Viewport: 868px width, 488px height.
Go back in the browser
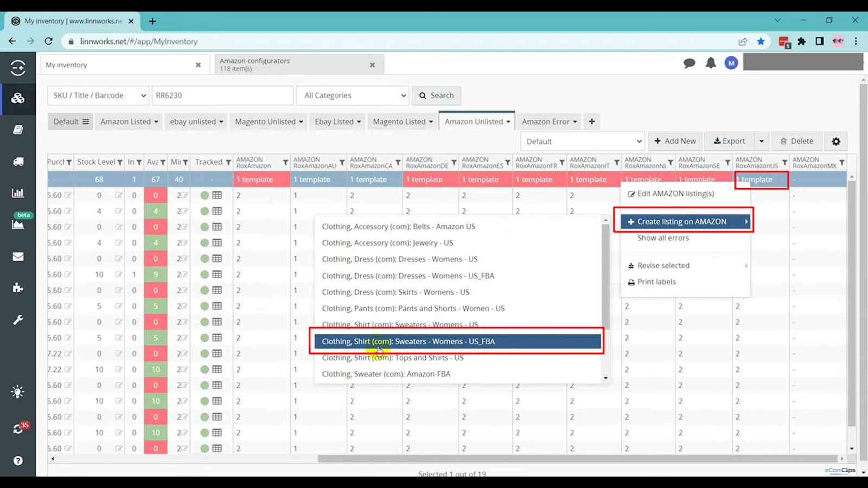(12, 41)
